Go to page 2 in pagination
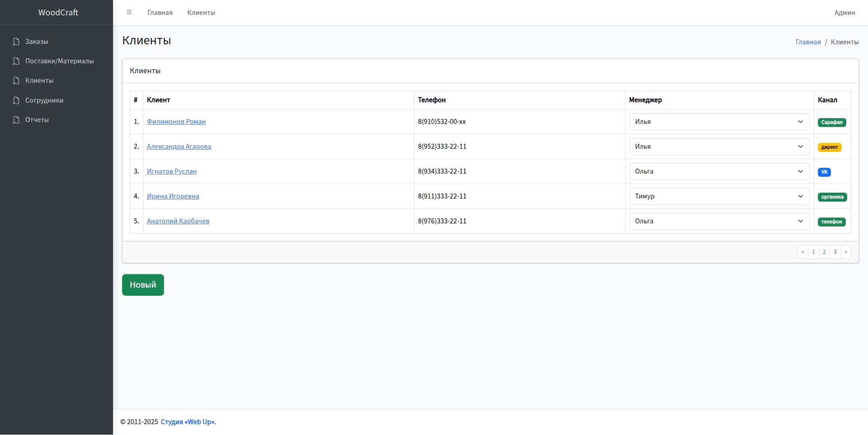868x435 pixels. pyautogui.click(x=824, y=252)
